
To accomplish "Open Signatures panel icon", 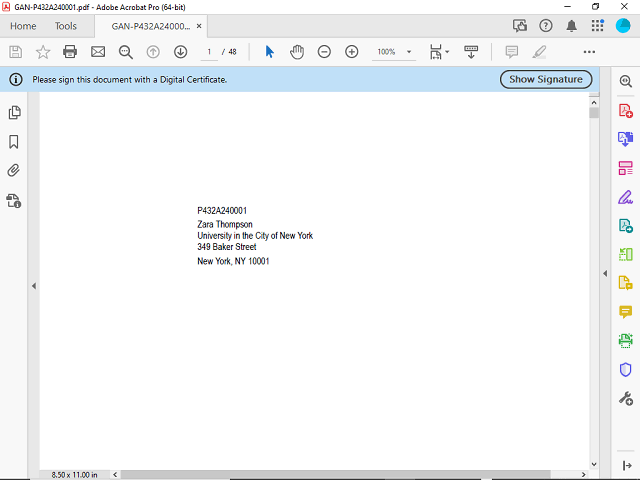I will tap(13, 201).
